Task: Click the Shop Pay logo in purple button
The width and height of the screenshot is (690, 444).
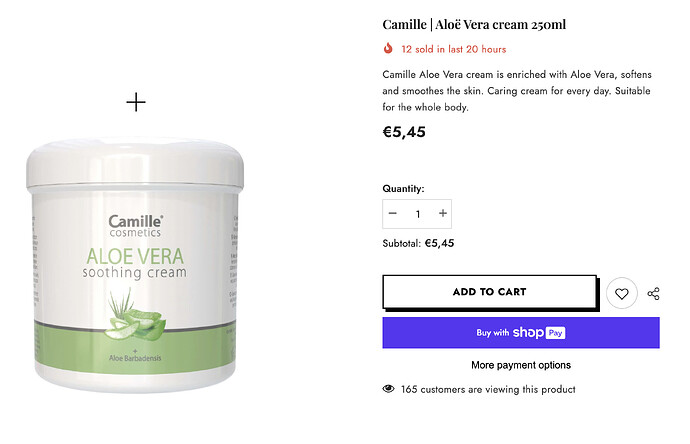Action: coord(539,333)
